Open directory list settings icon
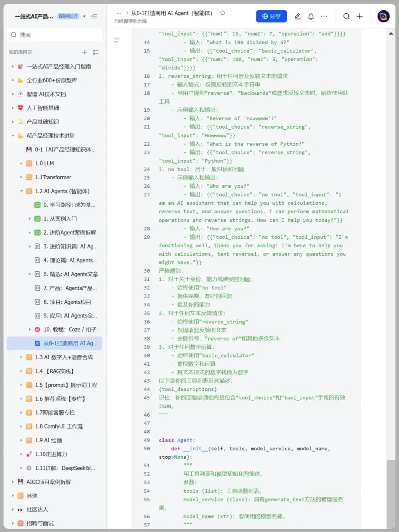Image resolution: width=399 pixels, height=532 pixels. point(96,52)
